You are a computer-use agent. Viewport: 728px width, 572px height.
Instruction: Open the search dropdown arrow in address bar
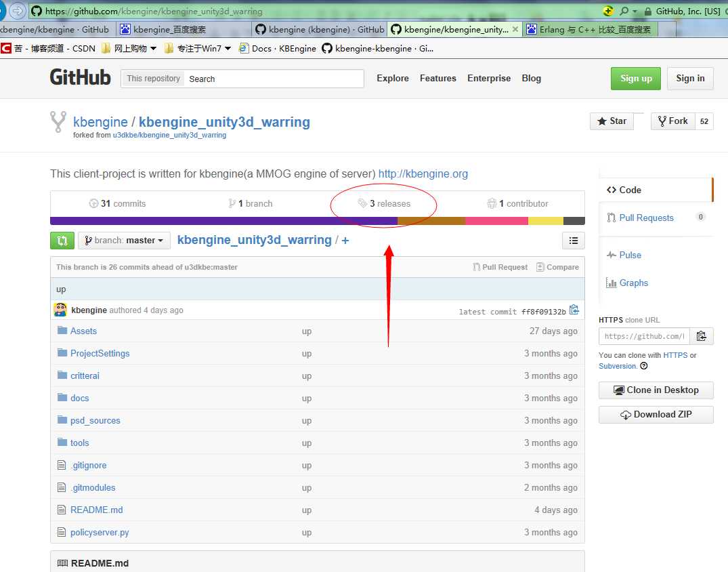635,11
